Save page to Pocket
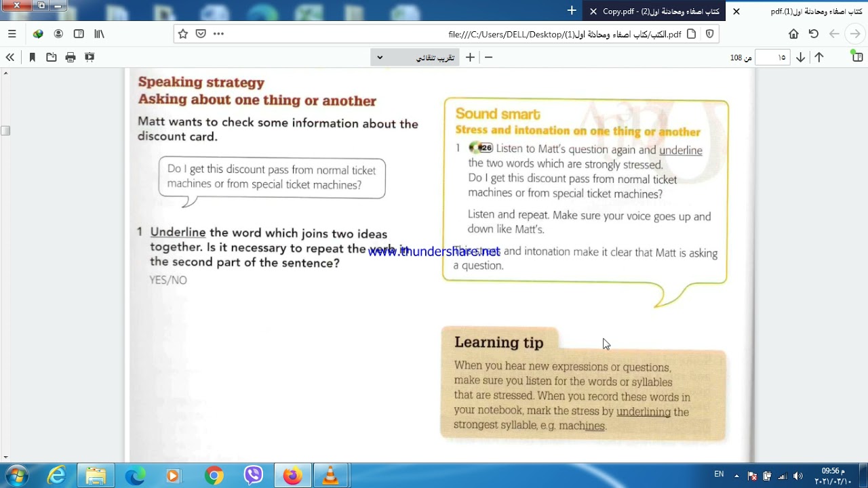 point(201,34)
